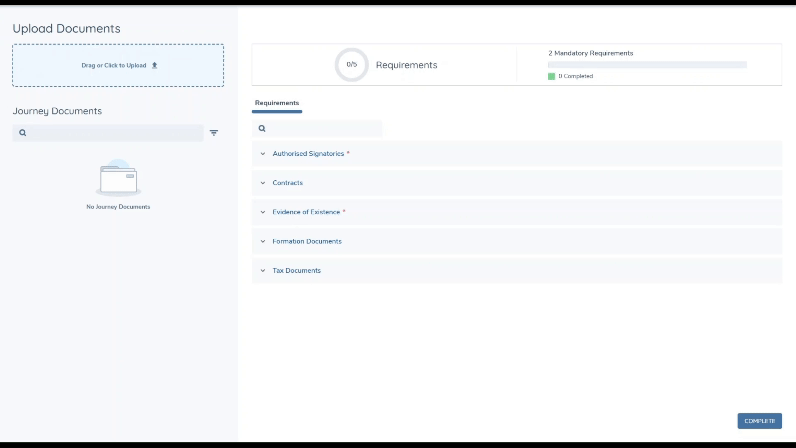This screenshot has width=796, height=448.
Task: Click the green Completed legend square
Action: click(551, 76)
